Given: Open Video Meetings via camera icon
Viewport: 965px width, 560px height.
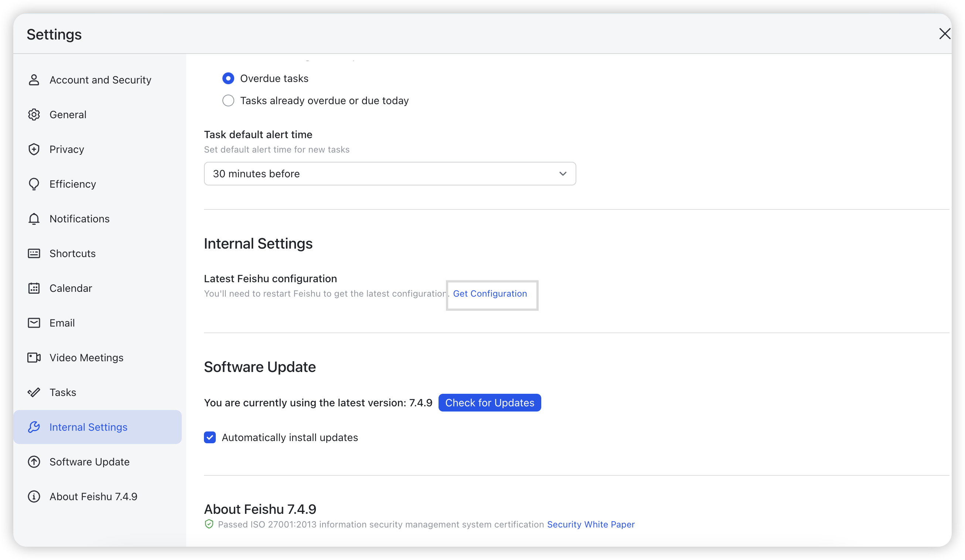Looking at the screenshot, I should coord(34,358).
